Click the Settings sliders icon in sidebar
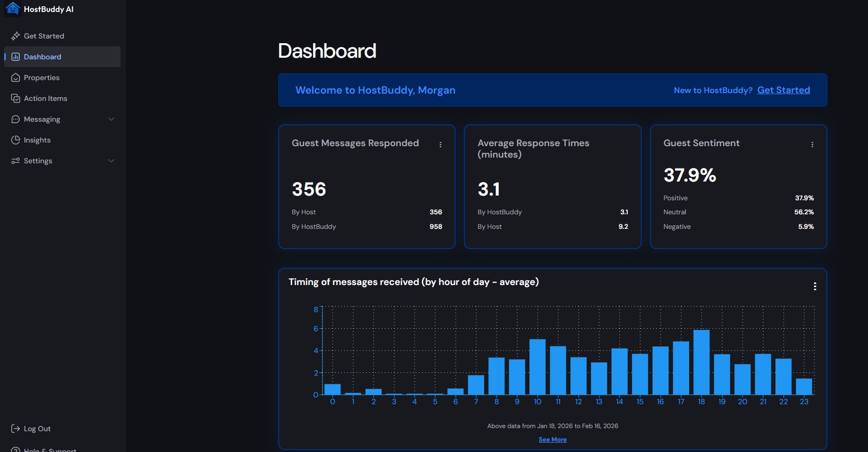Viewport: 868px width, 452px height. tap(16, 161)
